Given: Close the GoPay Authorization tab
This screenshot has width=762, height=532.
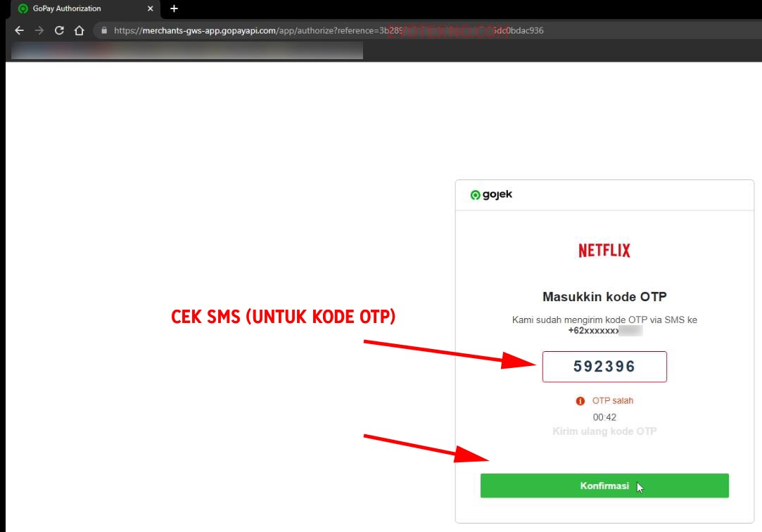Looking at the screenshot, I should click(150, 8).
